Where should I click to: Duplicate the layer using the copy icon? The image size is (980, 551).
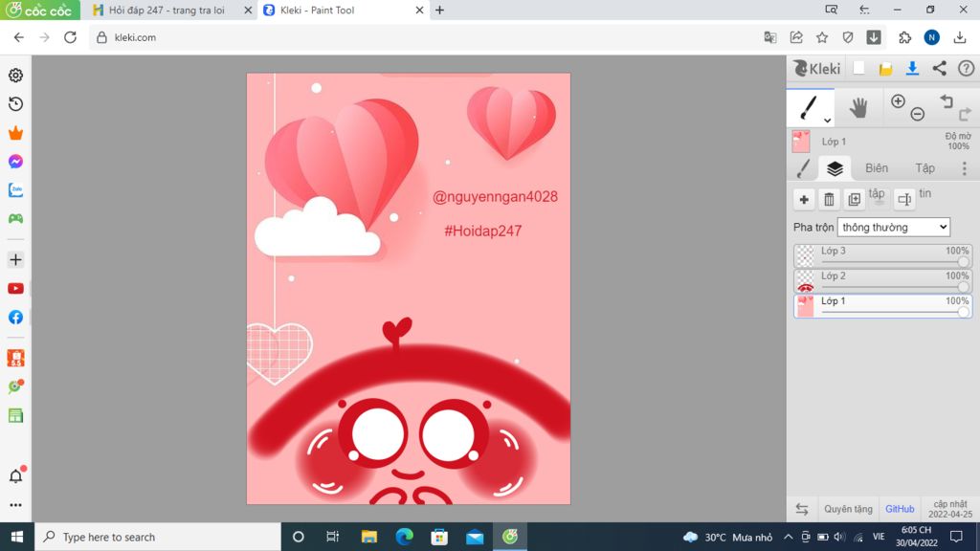[854, 199]
